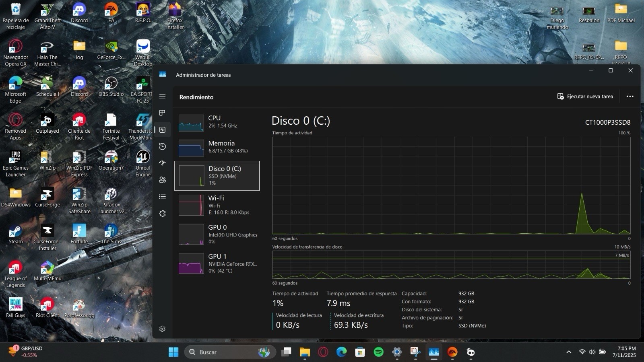Select Fortnite Festival desktop file
Image resolution: width=644 pixels, height=362 pixels.
click(111, 126)
